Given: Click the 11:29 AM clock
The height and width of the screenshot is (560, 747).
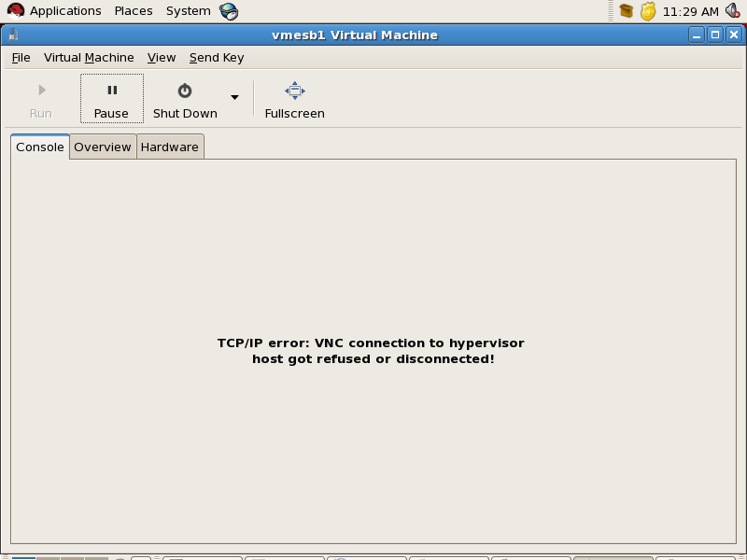Looking at the screenshot, I should [x=690, y=11].
